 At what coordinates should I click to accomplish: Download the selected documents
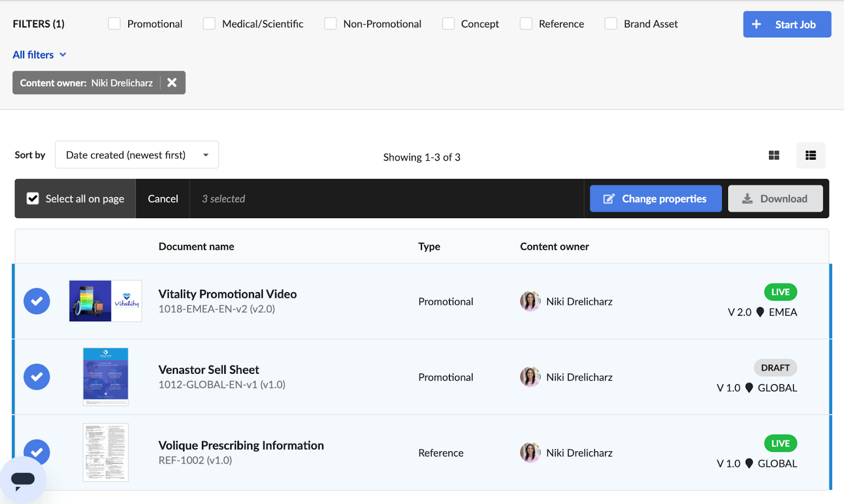pyautogui.click(x=775, y=199)
